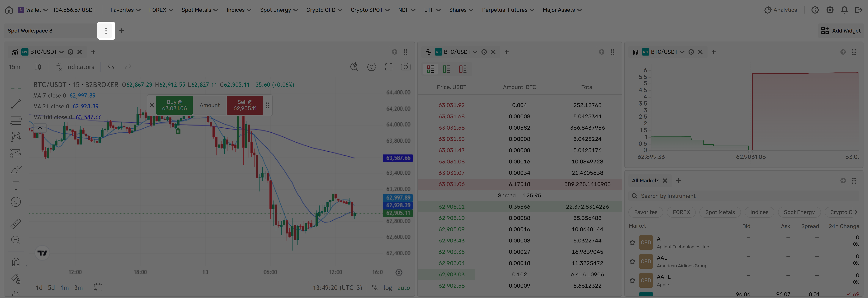
Task: Open the settings gear in top bar
Action: pyautogui.click(x=830, y=10)
